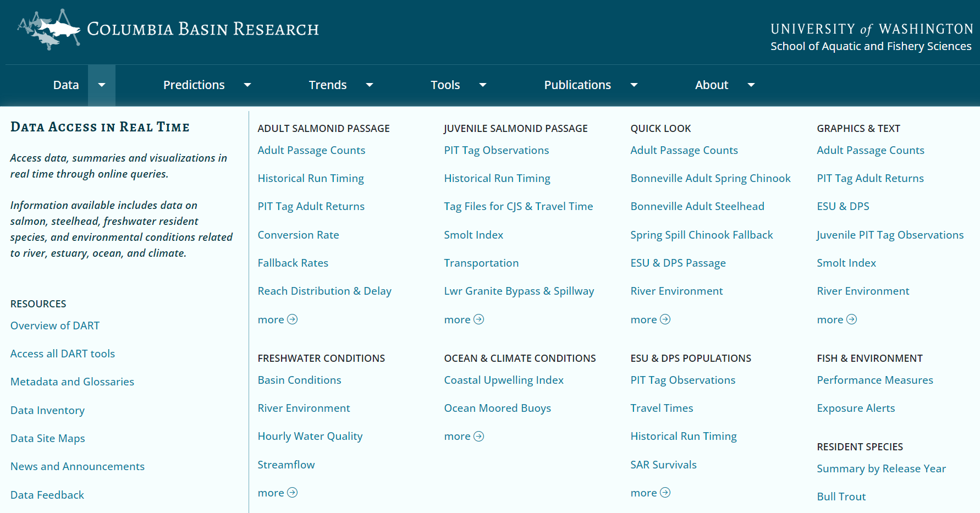The image size is (980, 513).
Task: Open Data Site Maps link
Action: 48,438
